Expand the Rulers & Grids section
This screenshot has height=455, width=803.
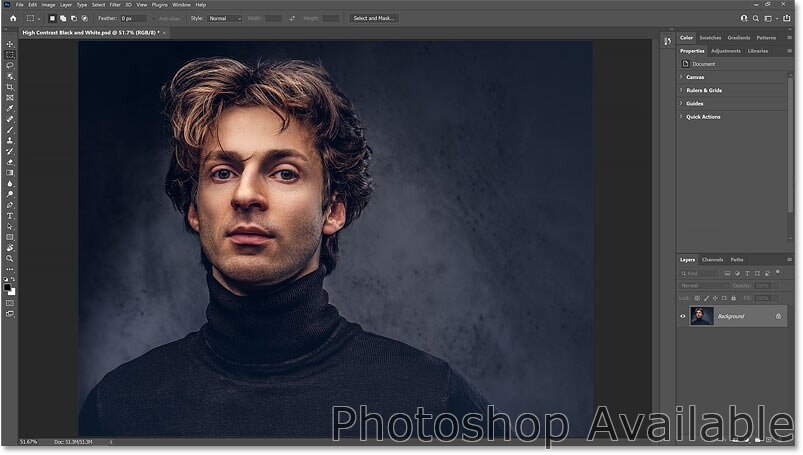pyautogui.click(x=681, y=90)
